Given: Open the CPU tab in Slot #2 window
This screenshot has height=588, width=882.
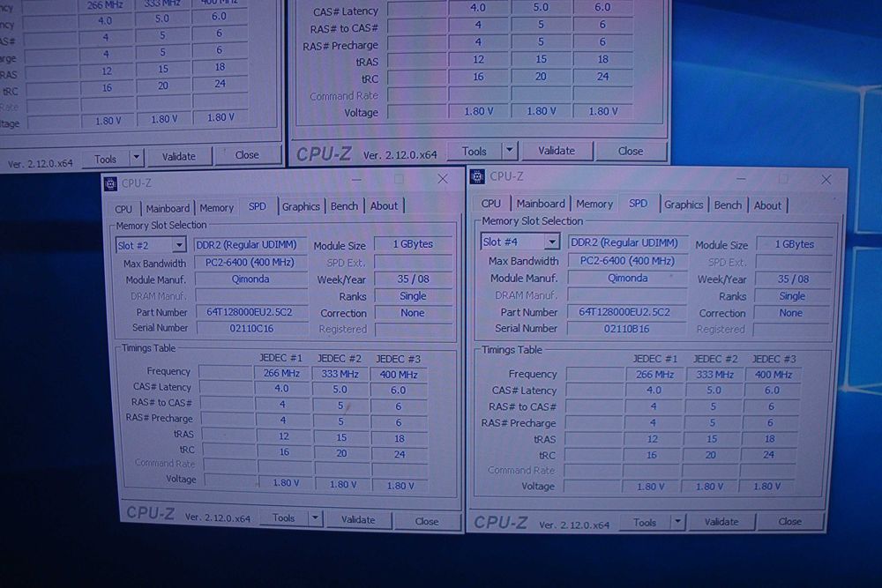Looking at the screenshot, I should (x=123, y=209).
